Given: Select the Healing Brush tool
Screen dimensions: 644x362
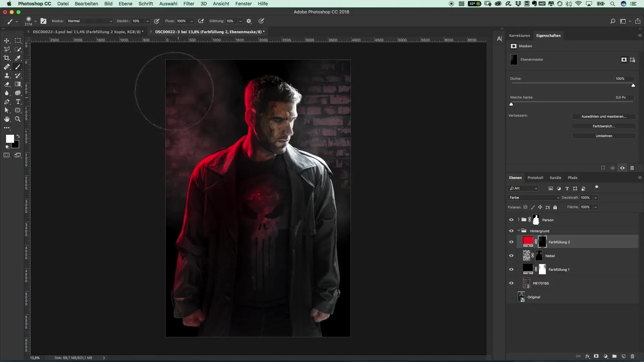Looking at the screenshot, I should (x=7, y=67).
